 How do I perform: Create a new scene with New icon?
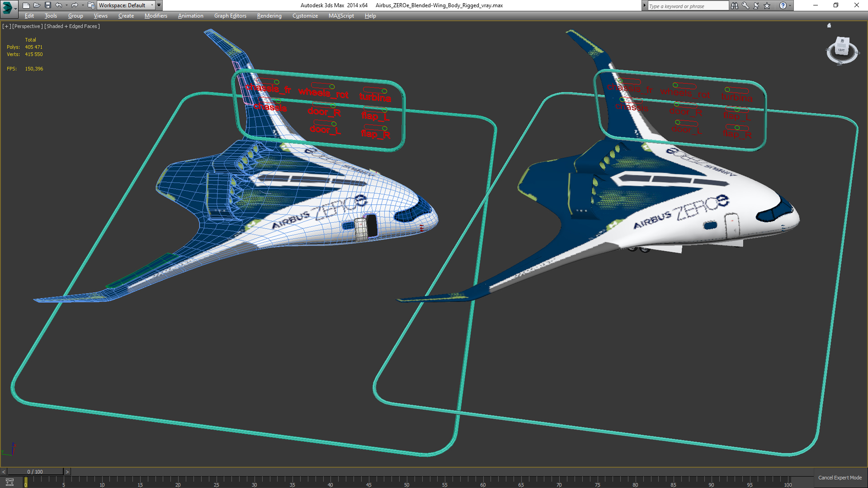(x=26, y=5)
